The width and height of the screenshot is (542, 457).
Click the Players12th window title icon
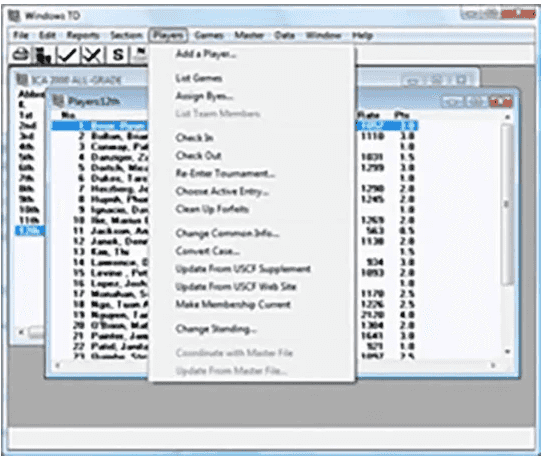tap(58, 101)
